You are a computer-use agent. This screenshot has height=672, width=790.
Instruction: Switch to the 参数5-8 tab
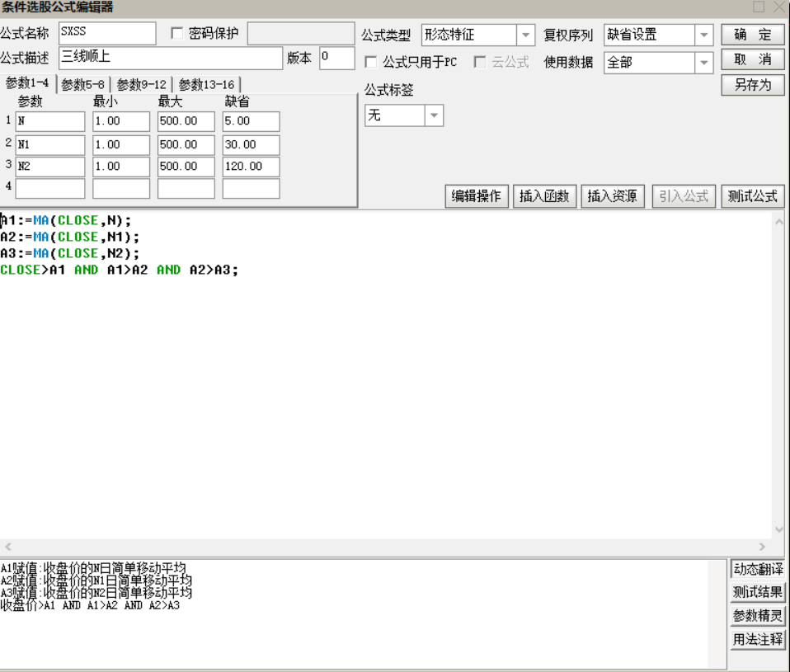click(x=82, y=84)
